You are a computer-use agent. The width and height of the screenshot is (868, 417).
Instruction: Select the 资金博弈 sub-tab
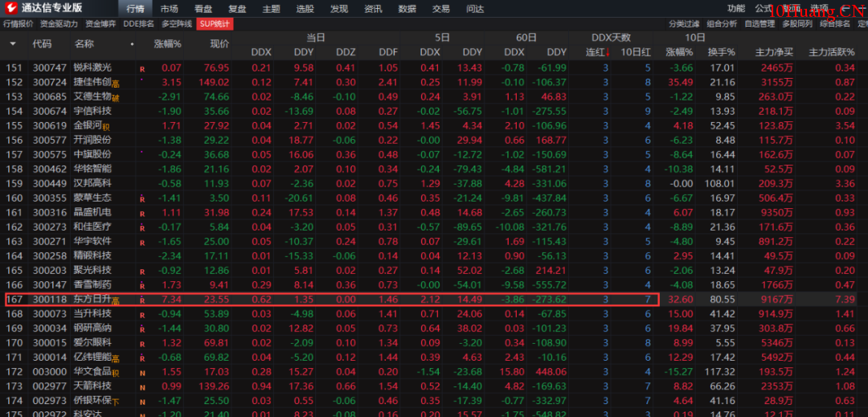point(100,24)
